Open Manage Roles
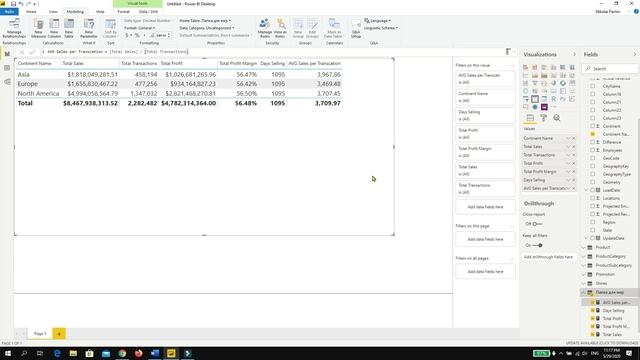The height and width of the screenshot is (360, 640). coord(264,28)
